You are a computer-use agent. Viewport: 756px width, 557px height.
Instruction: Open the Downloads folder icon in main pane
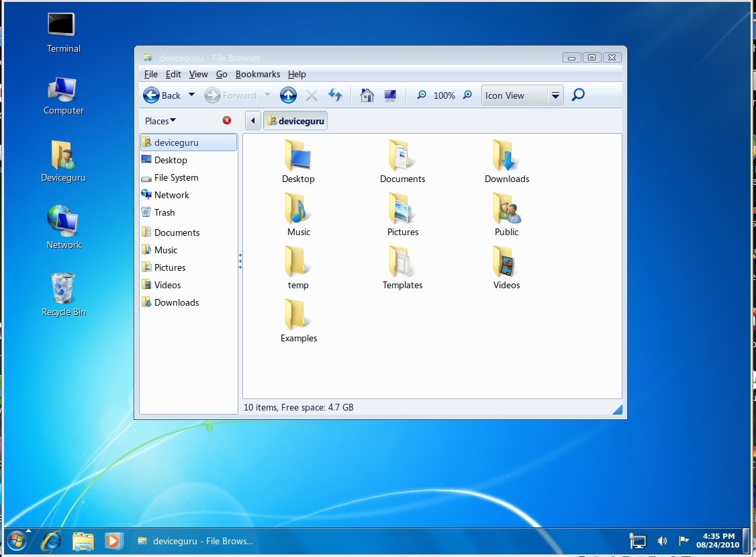tap(506, 161)
